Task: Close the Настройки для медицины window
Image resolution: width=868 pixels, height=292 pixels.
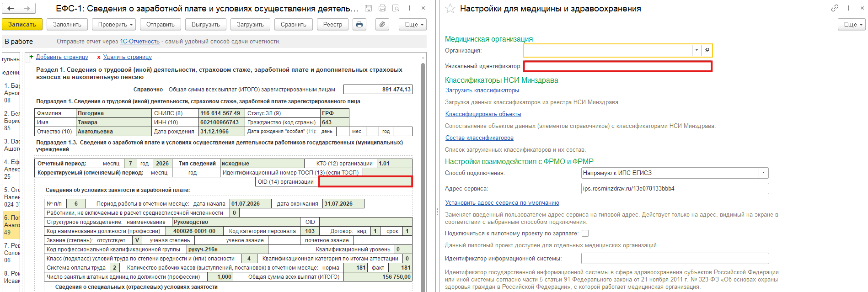Action: click(x=862, y=8)
